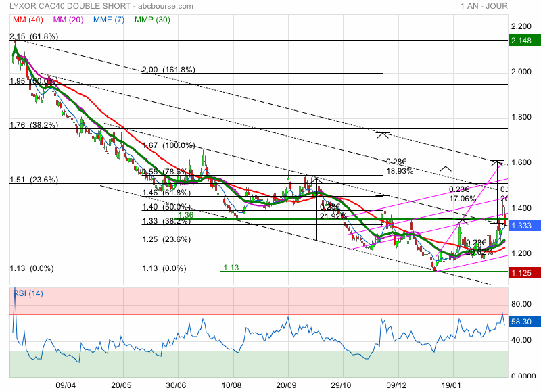Select the blue 1.333 current price tag
The image size is (541, 392).
tap(521, 226)
